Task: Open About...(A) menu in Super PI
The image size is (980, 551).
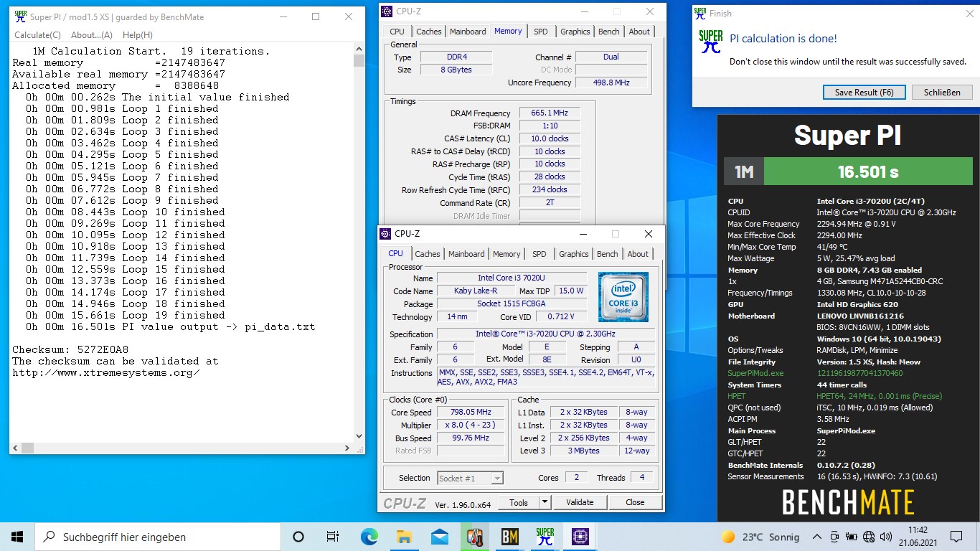Action: coord(92,34)
